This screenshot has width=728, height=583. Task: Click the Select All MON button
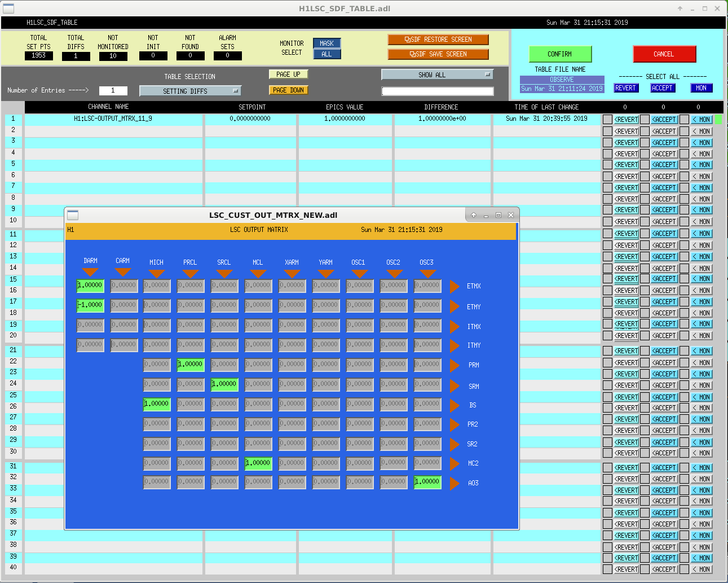click(701, 88)
